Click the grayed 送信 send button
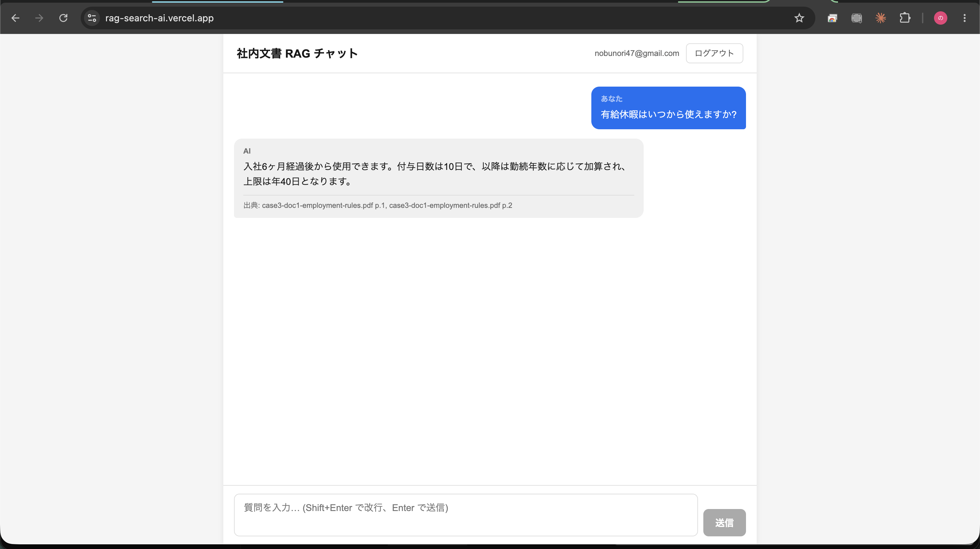The width and height of the screenshot is (980, 549). click(x=724, y=522)
